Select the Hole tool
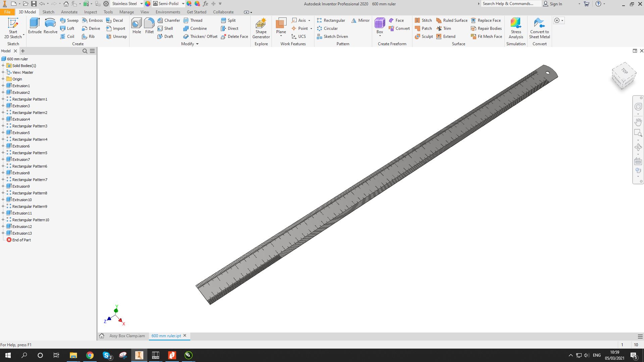 pos(137,26)
